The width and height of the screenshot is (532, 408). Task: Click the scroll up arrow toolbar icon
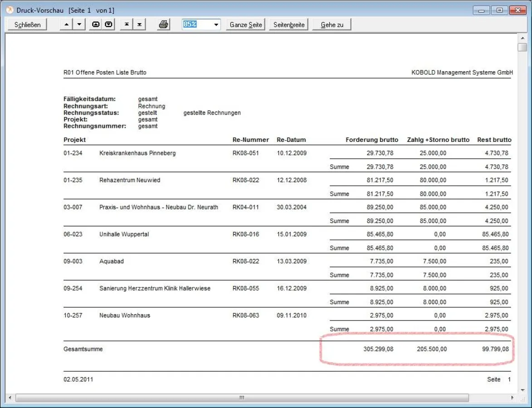click(66, 25)
